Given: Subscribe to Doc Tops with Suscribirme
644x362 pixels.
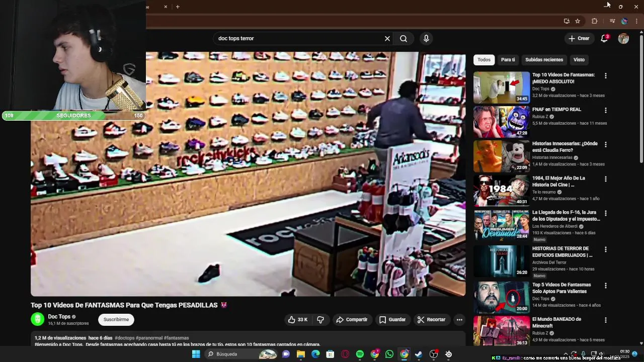Looking at the screenshot, I should 116,320.
